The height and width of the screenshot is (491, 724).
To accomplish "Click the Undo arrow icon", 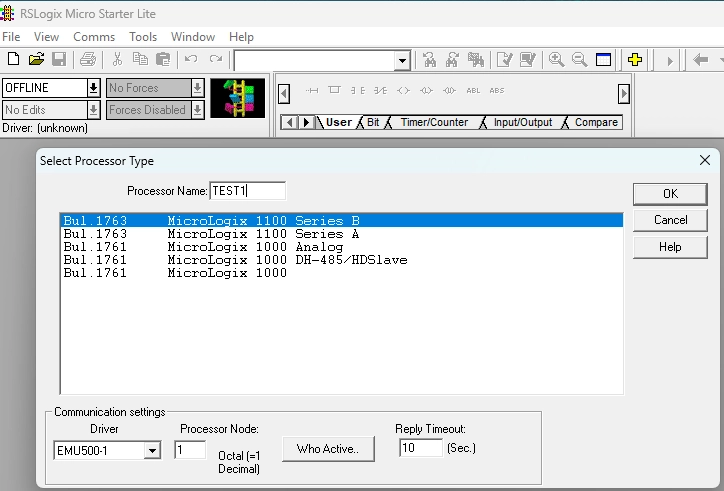I will pos(191,59).
